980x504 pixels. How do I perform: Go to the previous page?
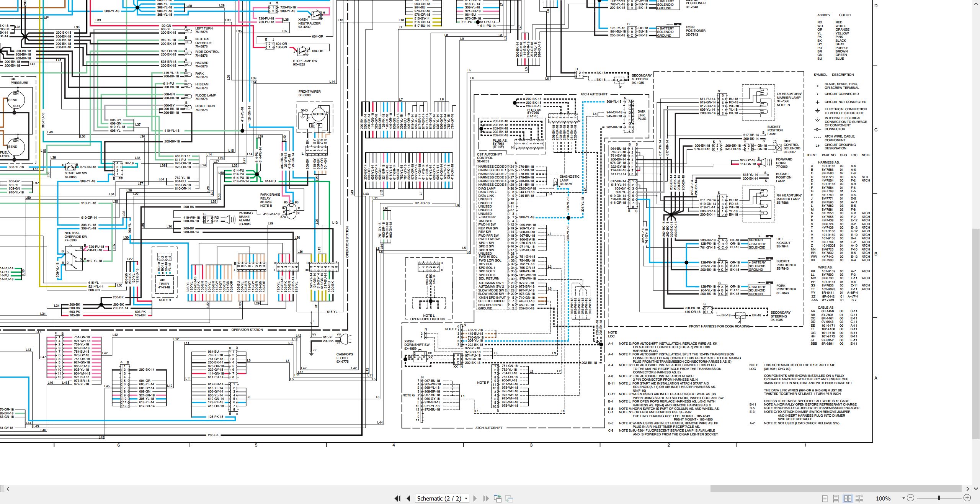pyautogui.click(x=408, y=498)
